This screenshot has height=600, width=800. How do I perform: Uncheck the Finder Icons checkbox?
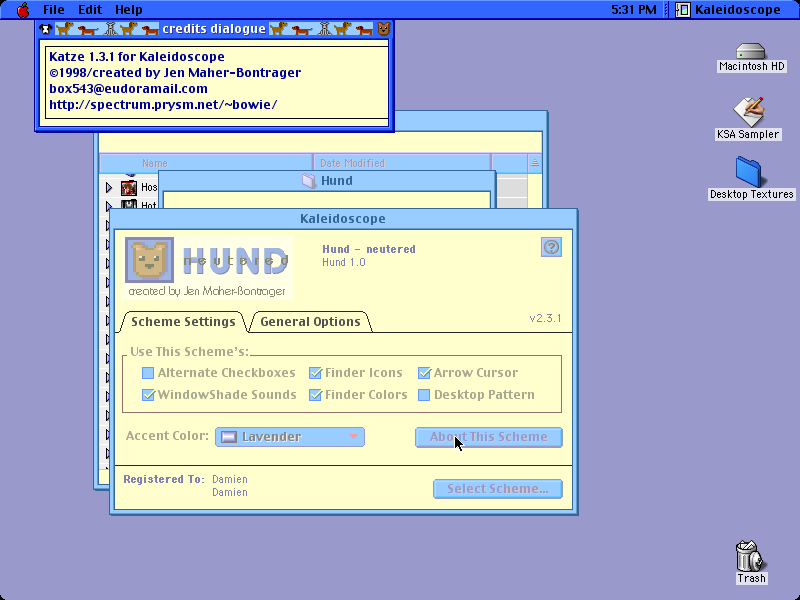coord(315,373)
